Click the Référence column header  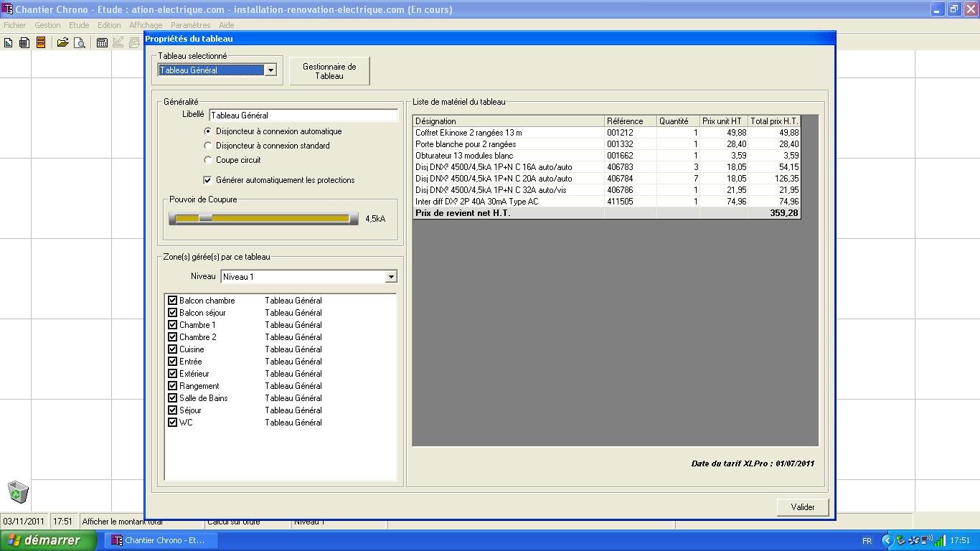pyautogui.click(x=631, y=121)
